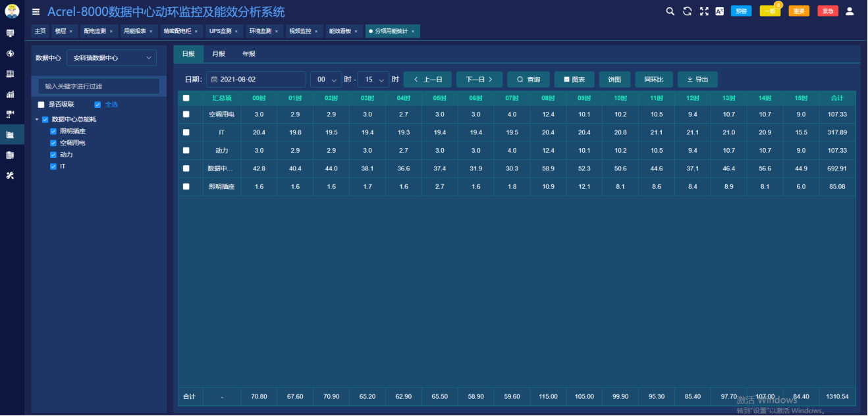868x416 pixels.
Task: Close the 用能报表 tab
Action: click(151, 32)
